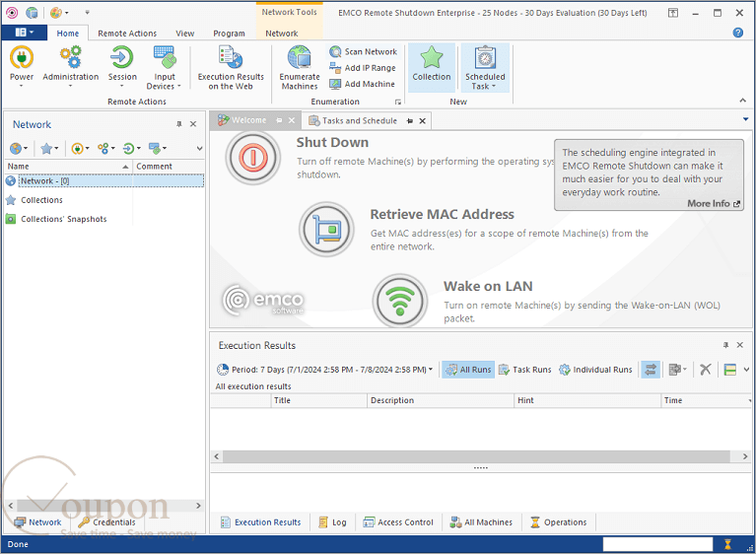Create a new Collection

coord(432,67)
